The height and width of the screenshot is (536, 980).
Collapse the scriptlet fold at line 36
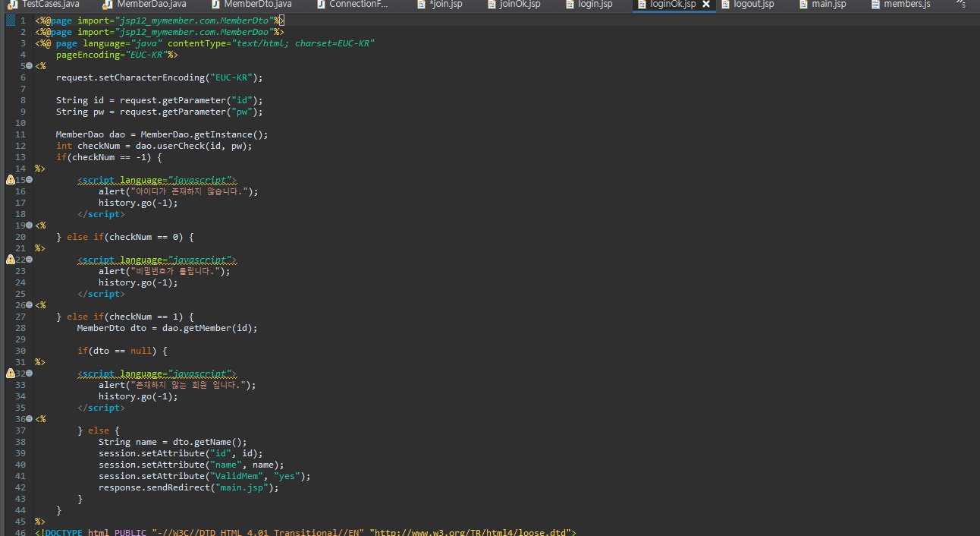coord(29,419)
